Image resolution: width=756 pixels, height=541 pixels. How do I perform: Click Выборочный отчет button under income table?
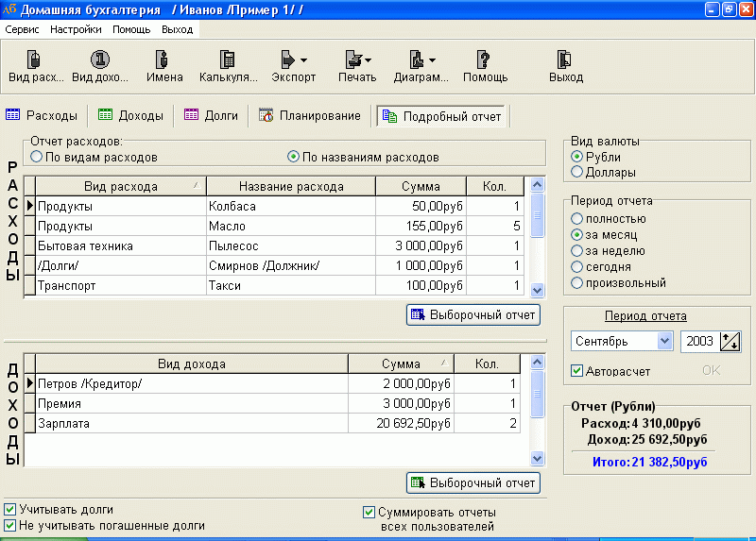[x=472, y=482]
